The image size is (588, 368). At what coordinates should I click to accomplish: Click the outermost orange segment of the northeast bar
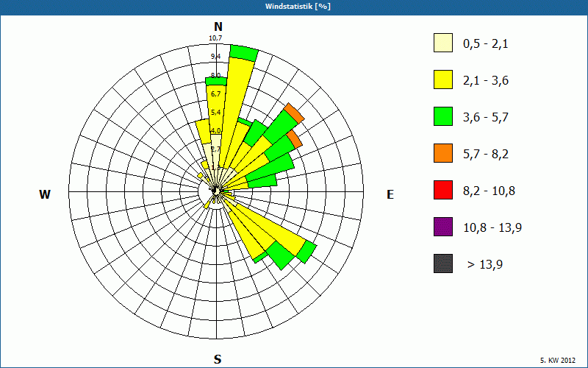tap(295, 113)
